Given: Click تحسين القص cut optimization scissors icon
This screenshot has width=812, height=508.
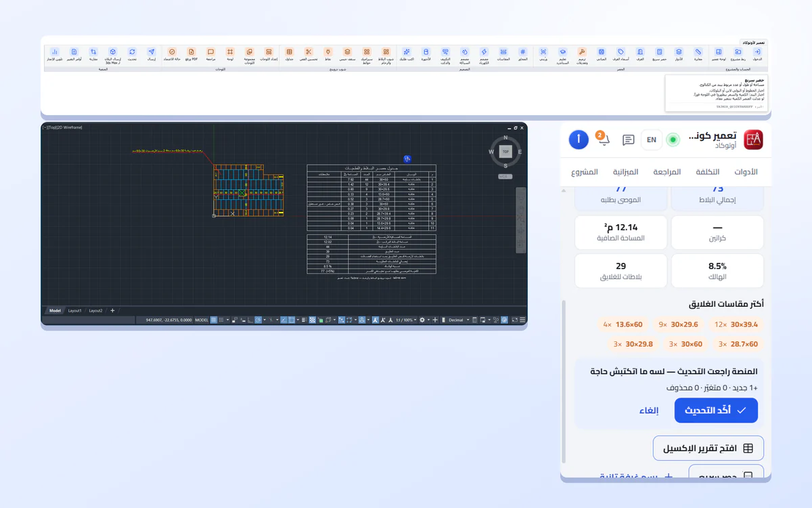Looking at the screenshot, I should point(309,52).
